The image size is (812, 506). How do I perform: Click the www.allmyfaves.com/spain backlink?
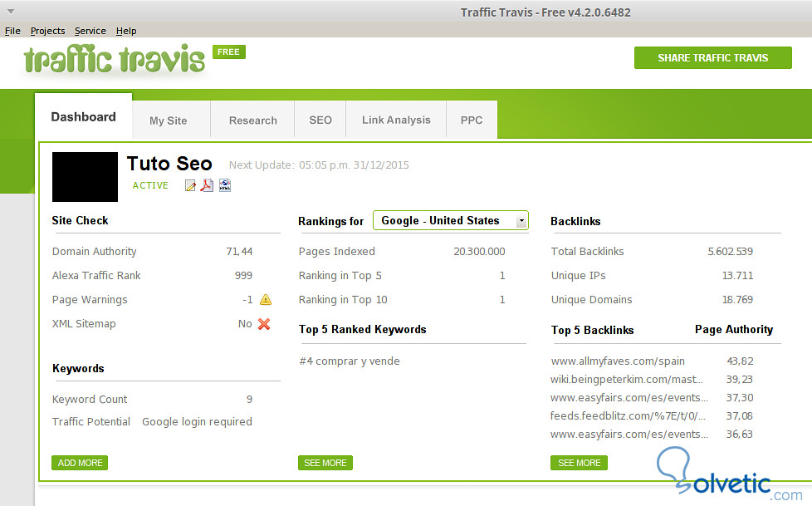618,361
